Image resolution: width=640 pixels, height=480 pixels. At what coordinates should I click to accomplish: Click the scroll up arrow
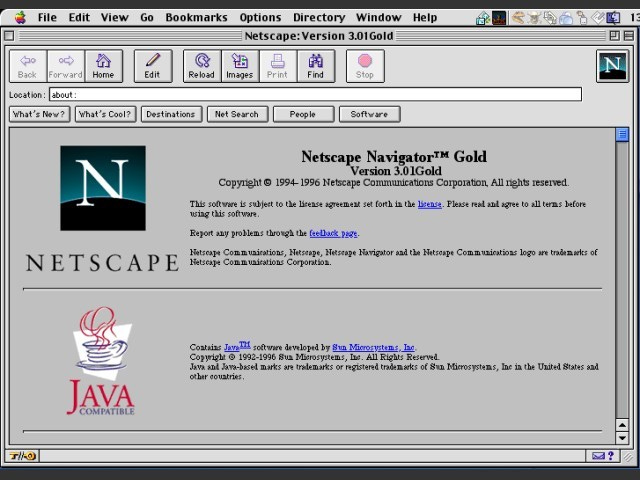622,425
